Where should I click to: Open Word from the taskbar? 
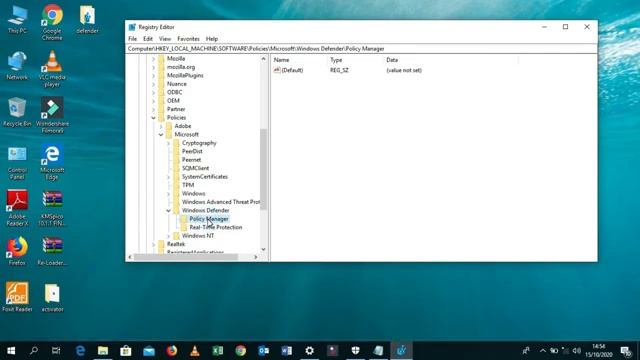tap(287, 351)
